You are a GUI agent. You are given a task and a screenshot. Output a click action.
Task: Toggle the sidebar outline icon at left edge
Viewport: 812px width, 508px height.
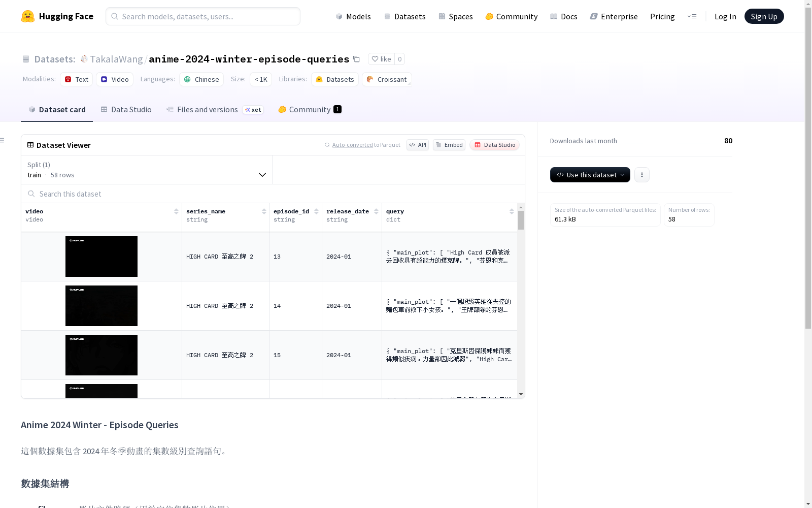pyautogui.click(x=3, y=140)
